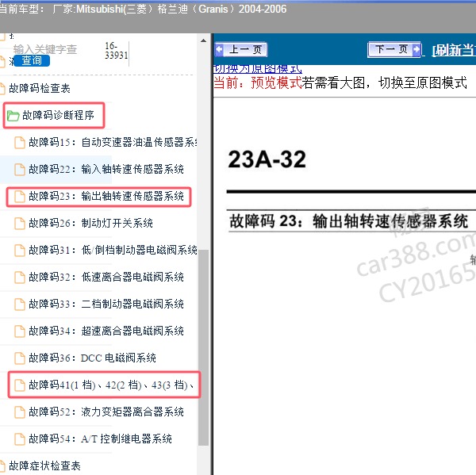
Task: Open 故障码31 低/倒档制动器电磁阀系统 entry
Action: [x=113, y=250]
